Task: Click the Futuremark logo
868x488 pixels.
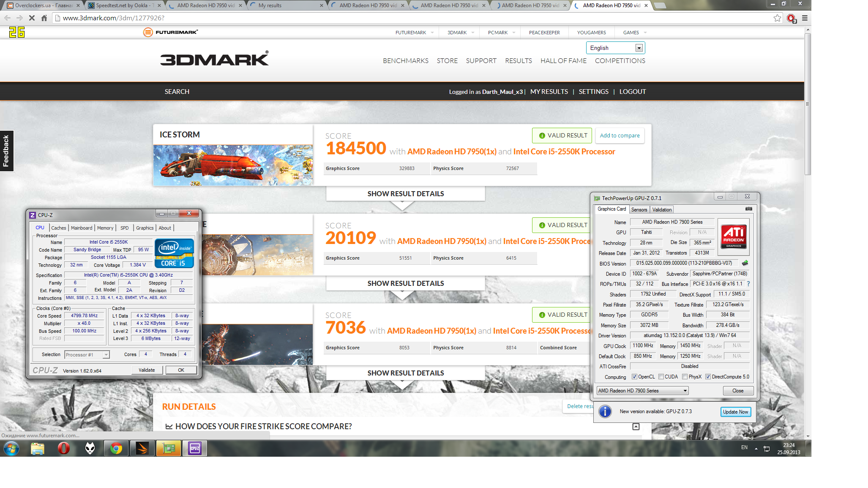Action: click(x=170, y=32)
